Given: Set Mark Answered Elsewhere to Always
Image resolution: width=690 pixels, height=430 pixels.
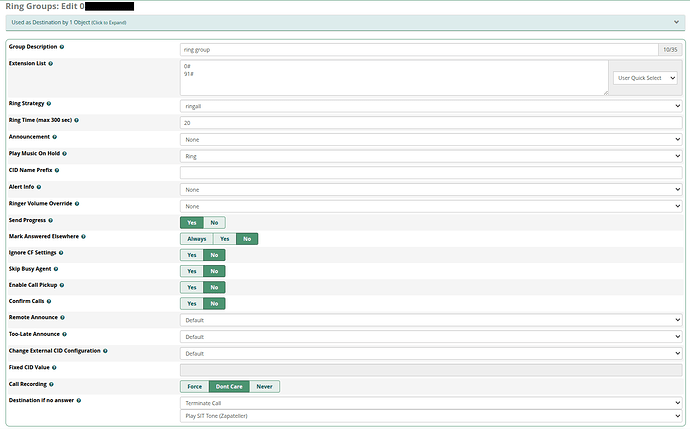Looking at the screenshot, I should [197, 239].
